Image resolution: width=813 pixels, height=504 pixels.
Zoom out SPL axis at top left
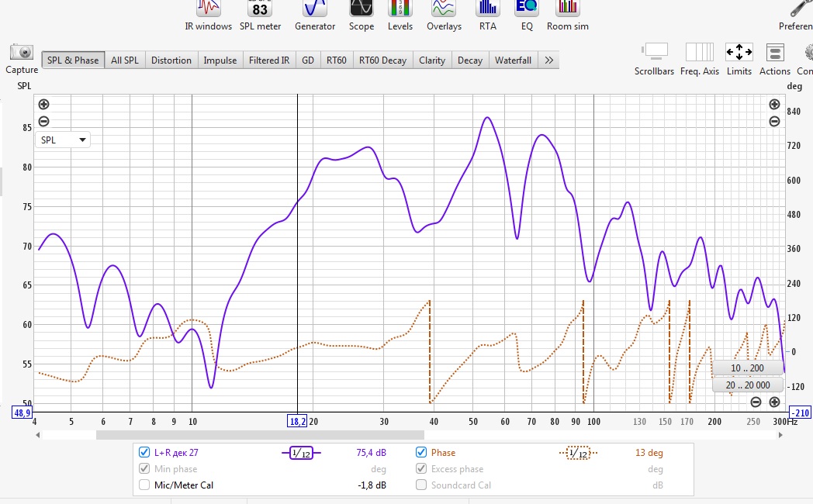[43, 121]
